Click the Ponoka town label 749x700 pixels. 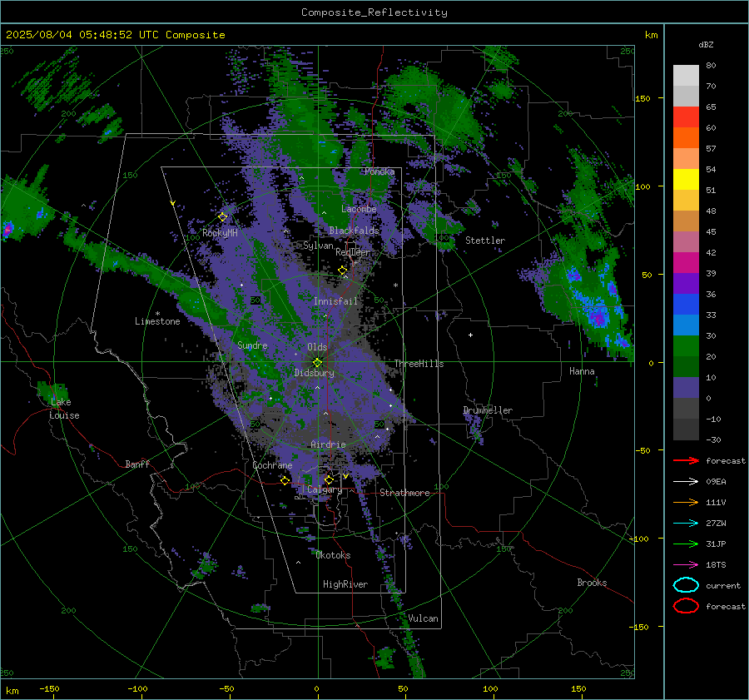click(x=379, y=171)
